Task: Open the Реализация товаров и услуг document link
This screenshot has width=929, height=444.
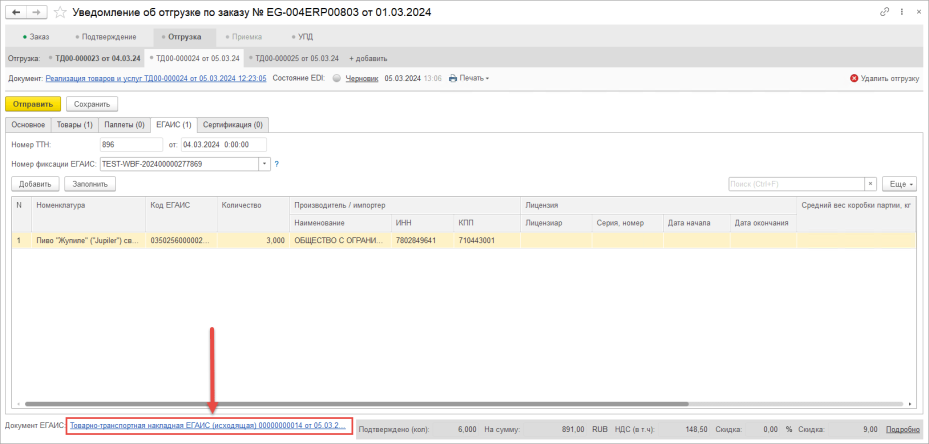Action: pos(156,78)
